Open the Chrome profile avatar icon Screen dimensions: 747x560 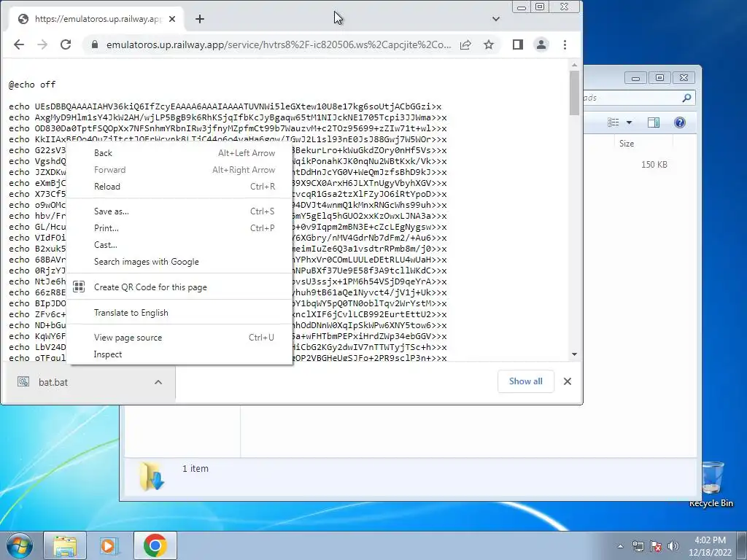(x=541, y=44)
